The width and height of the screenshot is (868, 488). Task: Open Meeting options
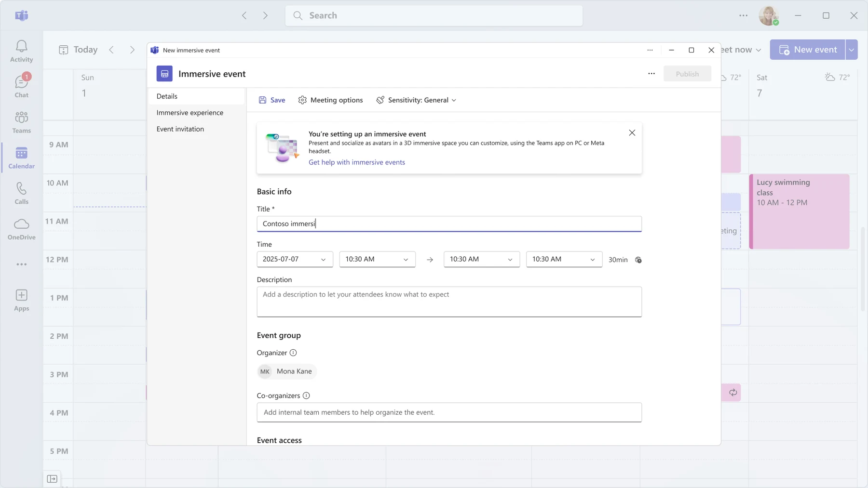330,100
